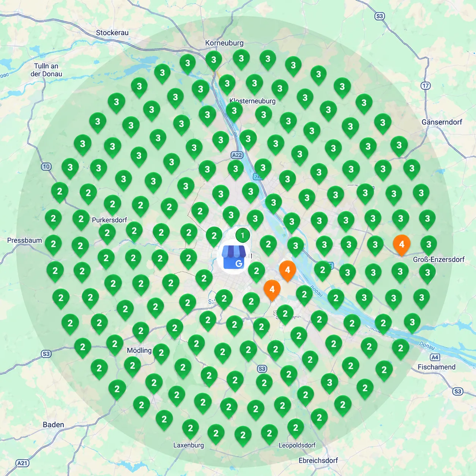Screen dimensions: 476x476
Task: Click the Stockerau town label
Action: pos(112,33)
